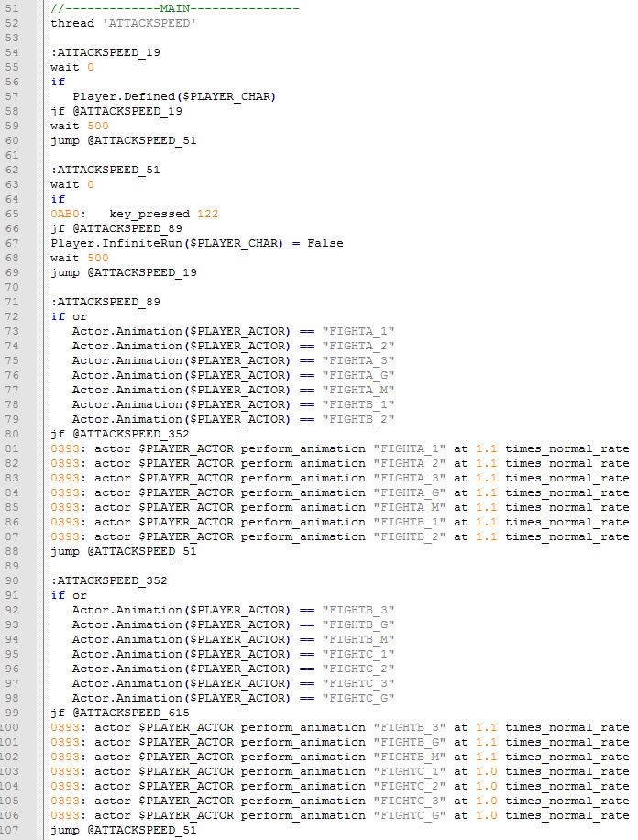The width and height of the screenshot is (638, 840).
Task: Click 'wait 500' on line 59
Action: pos(80,126)
